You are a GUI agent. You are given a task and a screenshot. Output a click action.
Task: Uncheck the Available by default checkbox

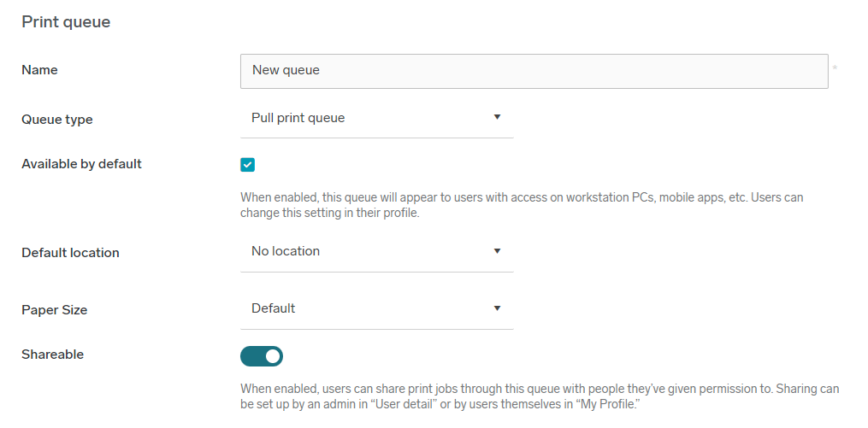(248, 165)
